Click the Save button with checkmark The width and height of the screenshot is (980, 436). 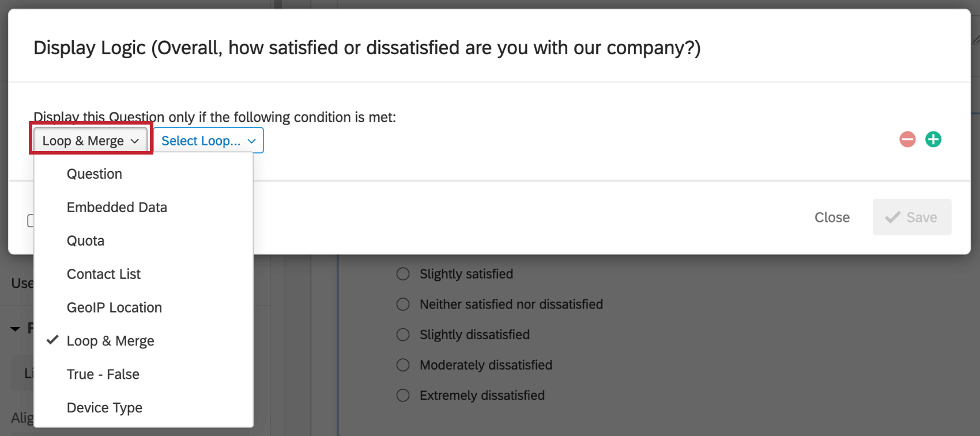911,217
